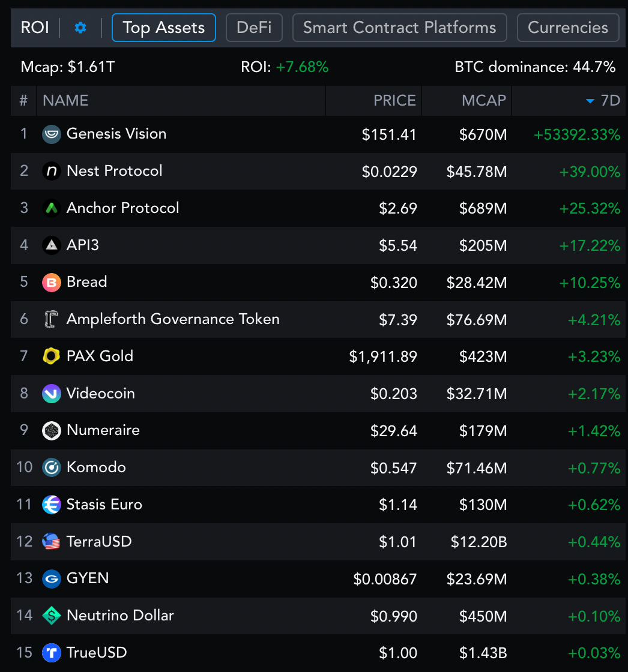The height and width of the screenshot is (672, 628).
Task: Open Videocoin asset name
Action: pyautogui.click(x=101, y=393)
